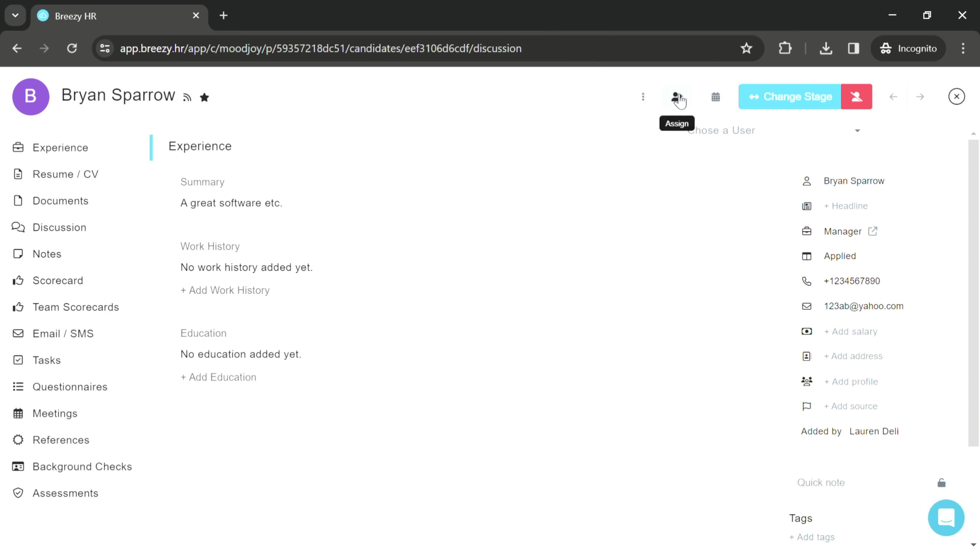Screen dimensions: 980x551
Task: Click the close candidate panel X icon
Action: pyautogui.click(x=957, y=96)
